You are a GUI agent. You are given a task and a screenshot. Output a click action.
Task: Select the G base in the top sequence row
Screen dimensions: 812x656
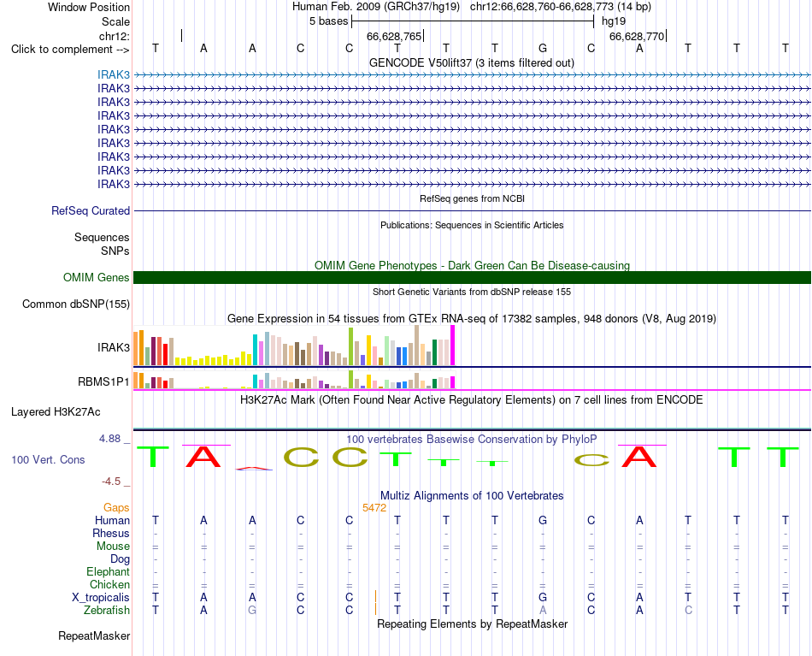[543, 48]
